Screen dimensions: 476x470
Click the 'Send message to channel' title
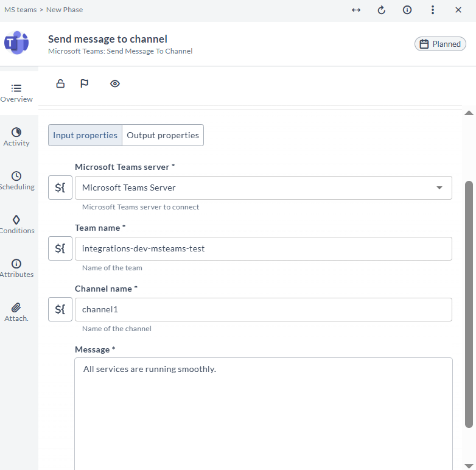click(108, 39)
